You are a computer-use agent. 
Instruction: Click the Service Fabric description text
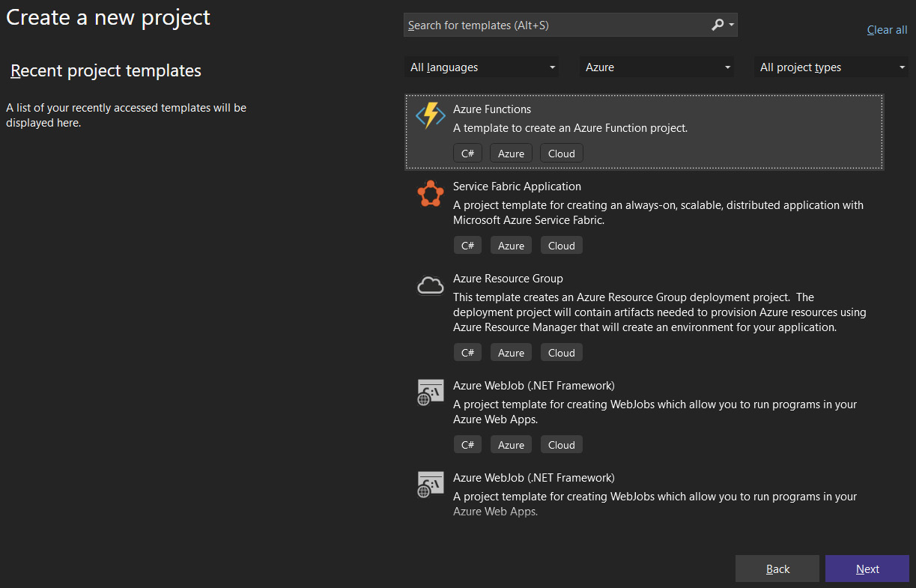(x=658, y=213)
